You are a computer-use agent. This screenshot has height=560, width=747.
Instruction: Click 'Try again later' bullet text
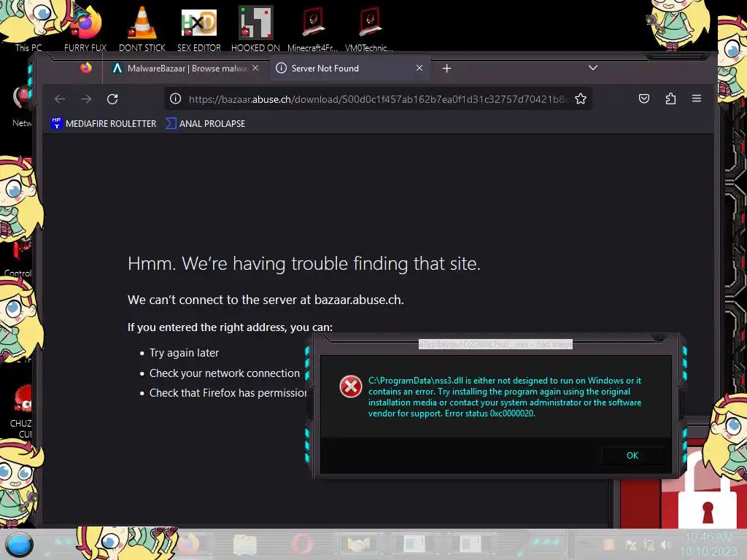(184, 353)
